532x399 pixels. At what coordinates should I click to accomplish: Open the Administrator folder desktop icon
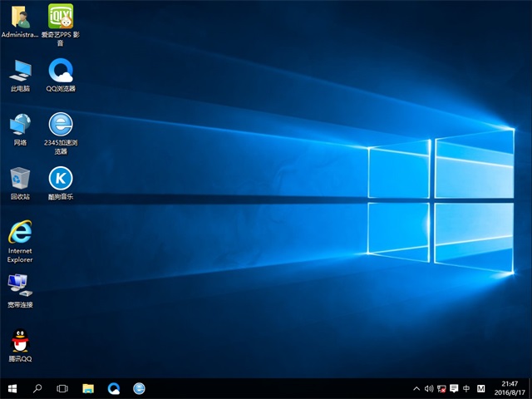[20, 17]
